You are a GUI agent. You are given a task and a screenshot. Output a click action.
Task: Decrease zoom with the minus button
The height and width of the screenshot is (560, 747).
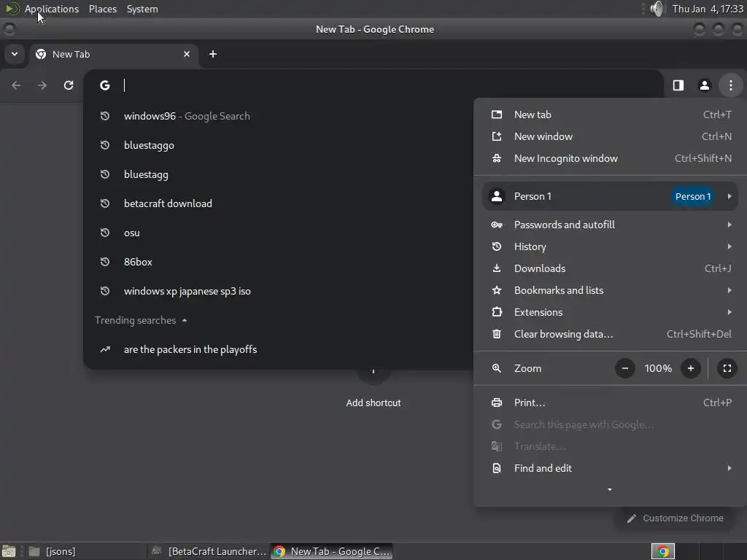(624, 368)
